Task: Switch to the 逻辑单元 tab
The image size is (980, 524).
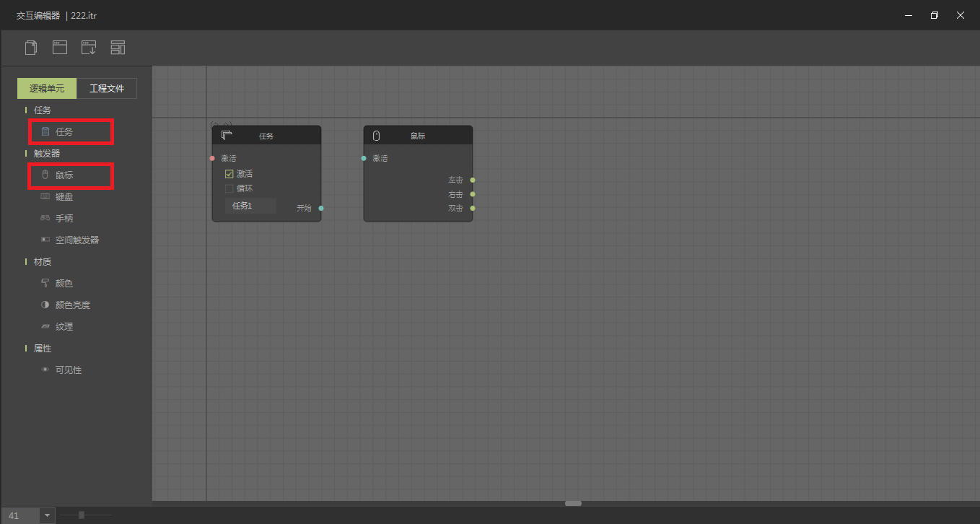Action: pyautogui.click(x=47, y=89)
